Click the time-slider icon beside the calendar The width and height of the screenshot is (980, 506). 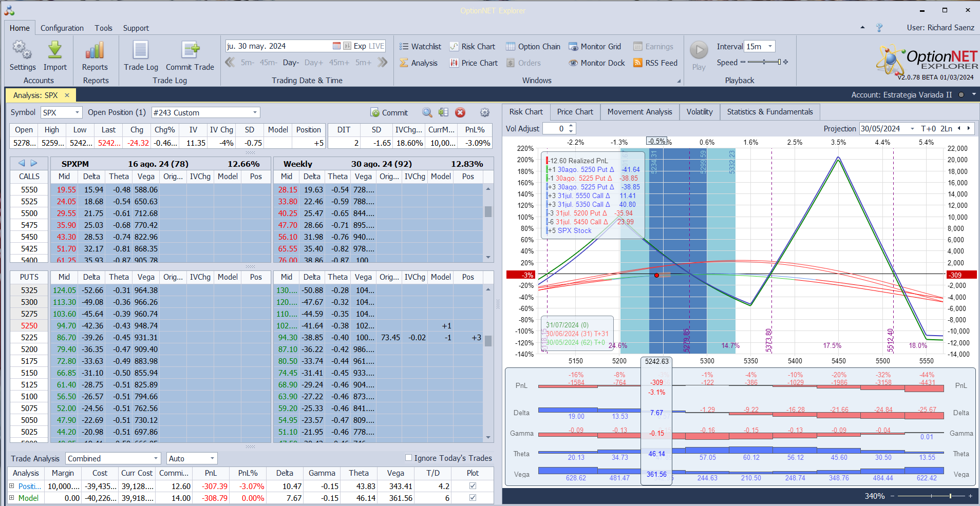pyautogui.click(x=347, y=46)
